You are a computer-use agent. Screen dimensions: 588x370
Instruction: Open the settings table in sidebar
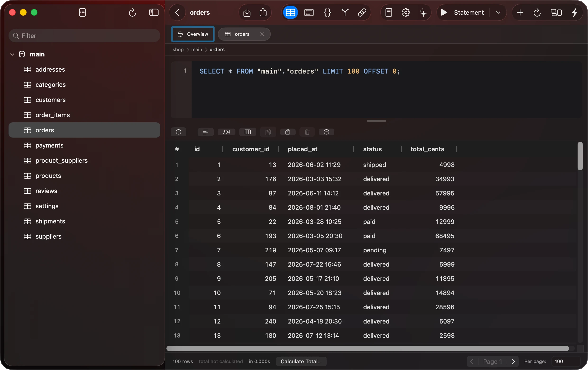(84, 206)
